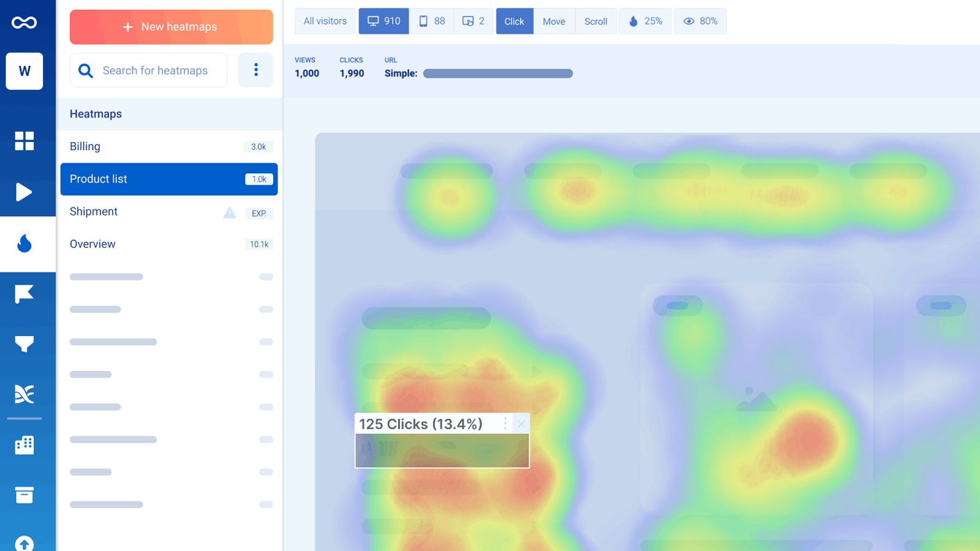Select the Overview heatmap
980x551 pixels.
point(169,244)
